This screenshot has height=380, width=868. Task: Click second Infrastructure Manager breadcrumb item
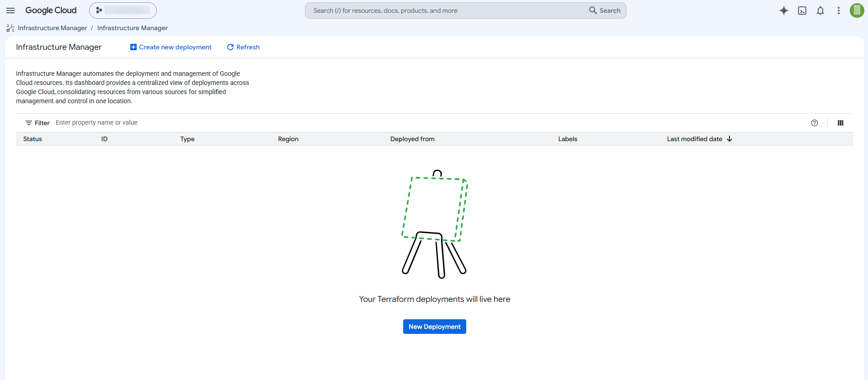[x=133, y=28]
